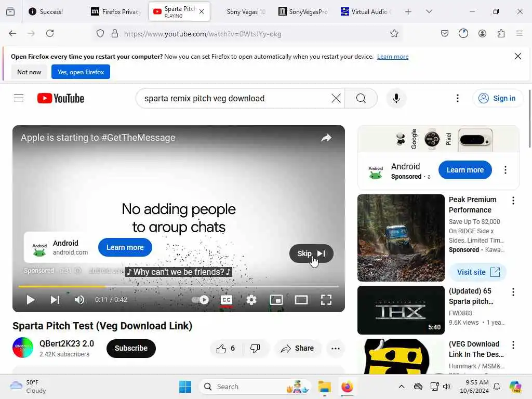
Task: Mute the video volume speaker icon
Action: click(79, 300)
